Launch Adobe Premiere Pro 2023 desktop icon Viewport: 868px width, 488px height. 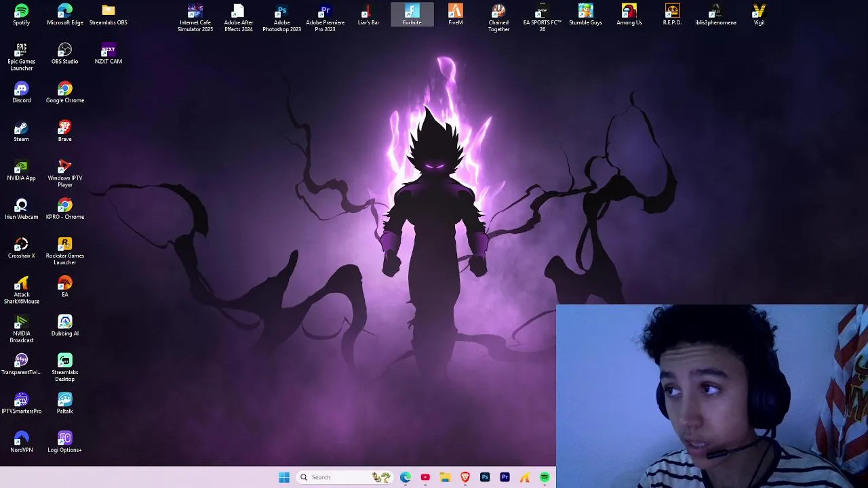tap(325, 18)
